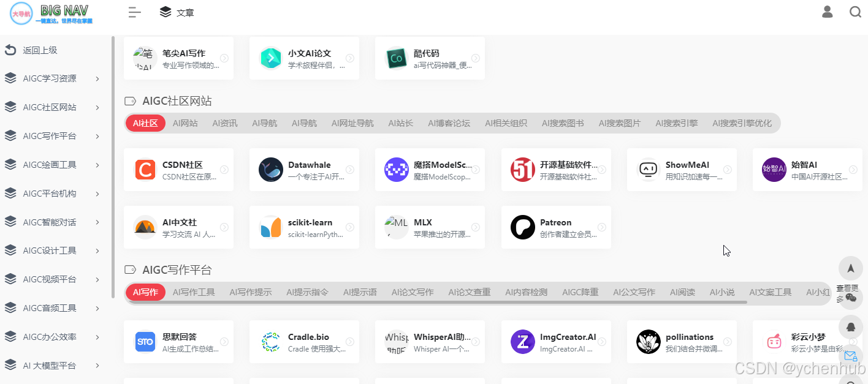Open the Patreon logo icon
Screen dimensions: 868x384
pos(522,227)
